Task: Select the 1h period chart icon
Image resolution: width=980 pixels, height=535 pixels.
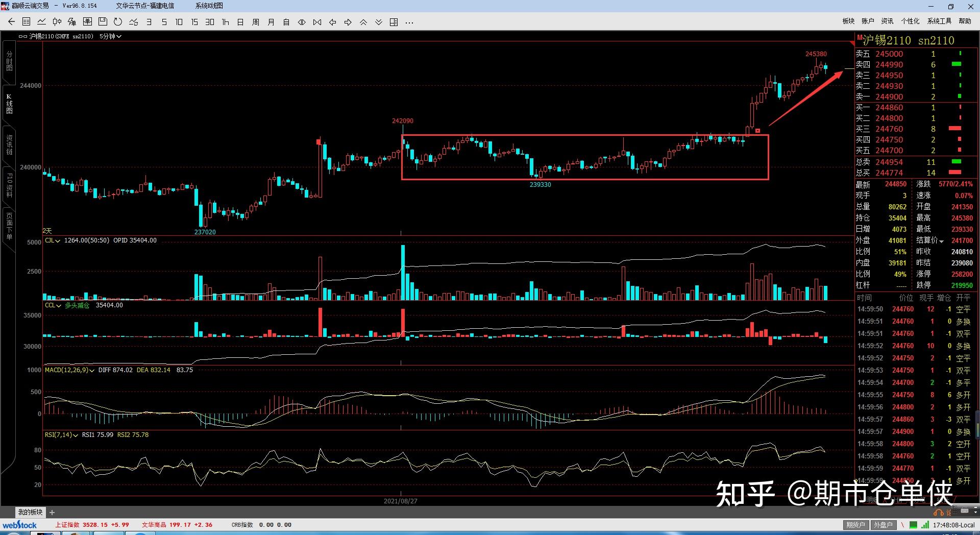Action: tap(225, 22)
